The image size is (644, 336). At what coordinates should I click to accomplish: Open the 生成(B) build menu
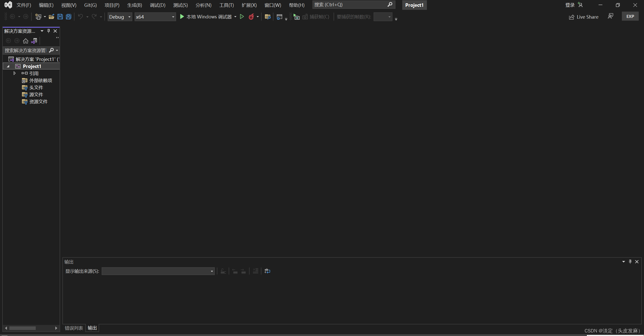[x=134, y=5]
